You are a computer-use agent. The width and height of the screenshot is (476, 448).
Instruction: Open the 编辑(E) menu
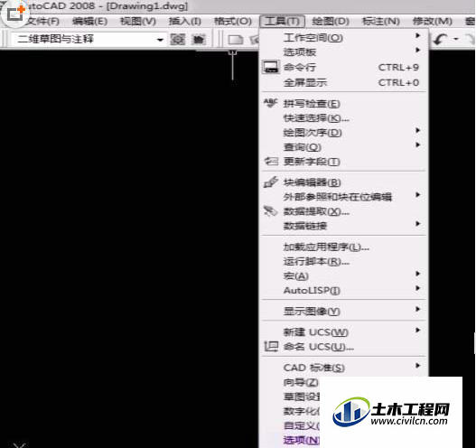(89, 22)
